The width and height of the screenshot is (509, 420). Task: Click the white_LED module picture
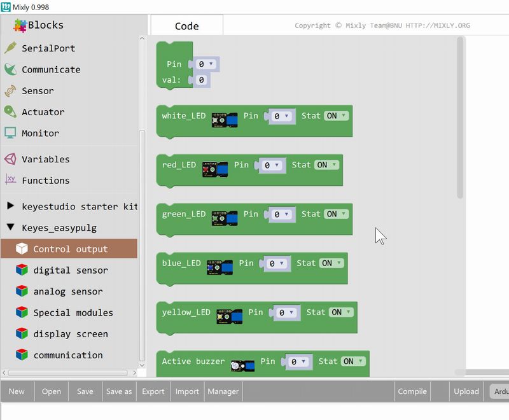225,120
